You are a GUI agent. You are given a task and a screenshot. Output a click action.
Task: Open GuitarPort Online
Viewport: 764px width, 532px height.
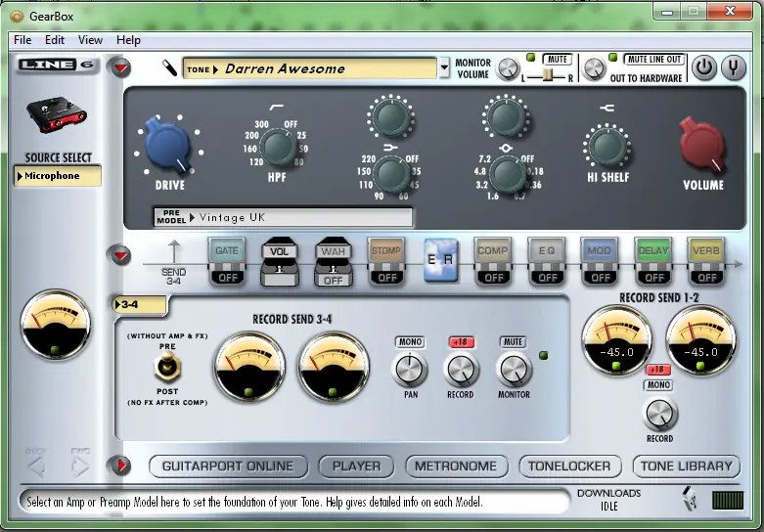(228, 466)
